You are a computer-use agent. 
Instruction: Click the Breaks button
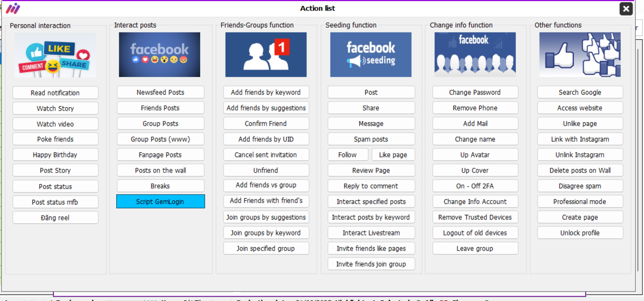tap(160, 186)
